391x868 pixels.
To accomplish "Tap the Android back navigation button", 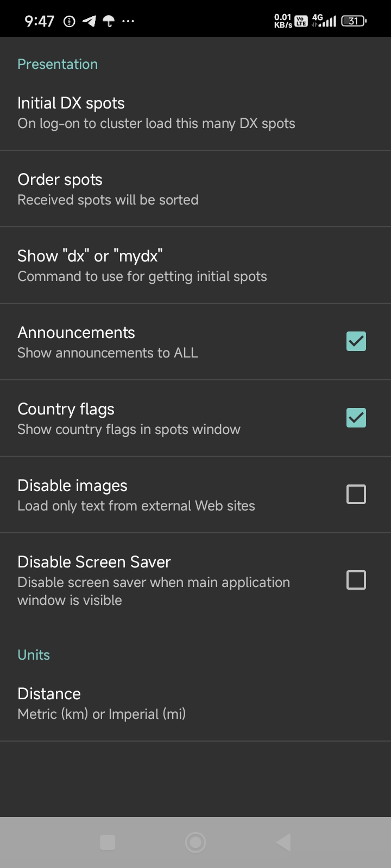I will [283, 842].
